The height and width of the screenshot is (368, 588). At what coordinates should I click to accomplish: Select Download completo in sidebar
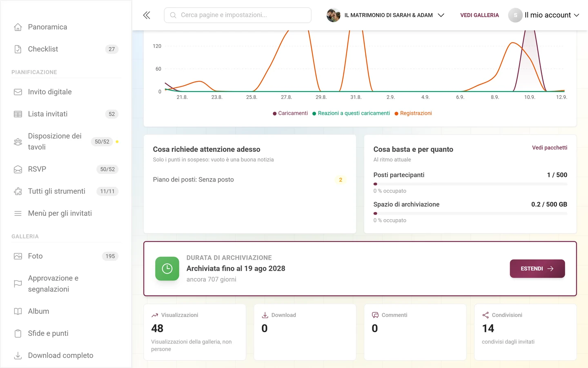point(66,356)
